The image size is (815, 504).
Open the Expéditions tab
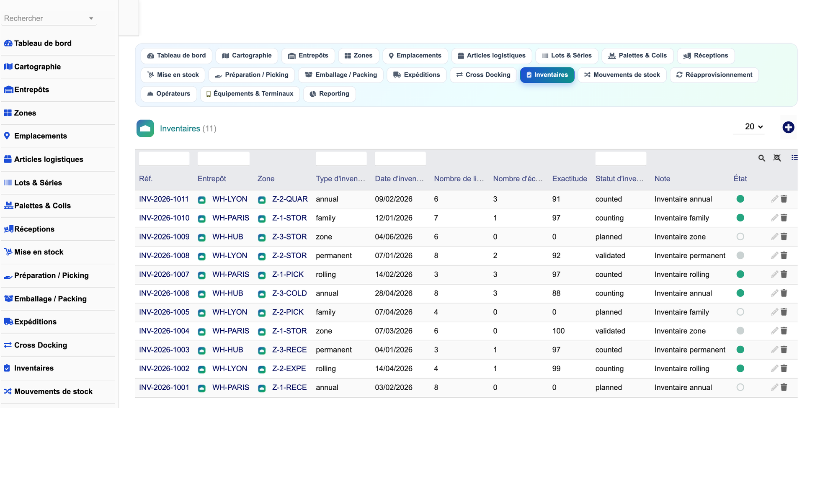tap(417, 75)
